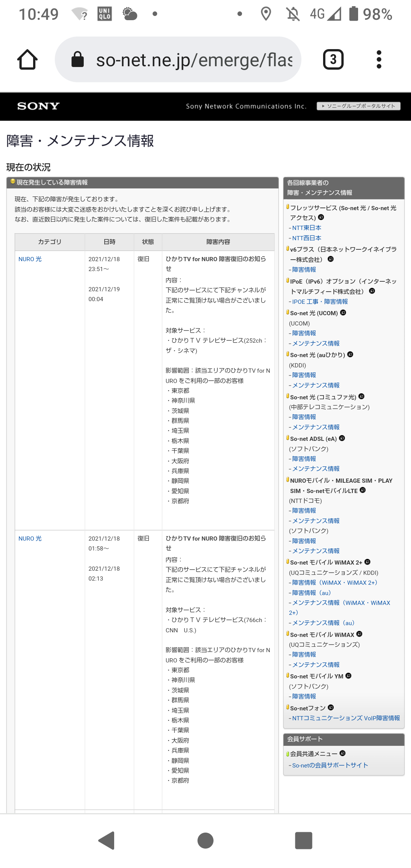Open the IPOE 工事・障害情報 link
The height and width of the screenshot is (868, 411).
[320, 302]
